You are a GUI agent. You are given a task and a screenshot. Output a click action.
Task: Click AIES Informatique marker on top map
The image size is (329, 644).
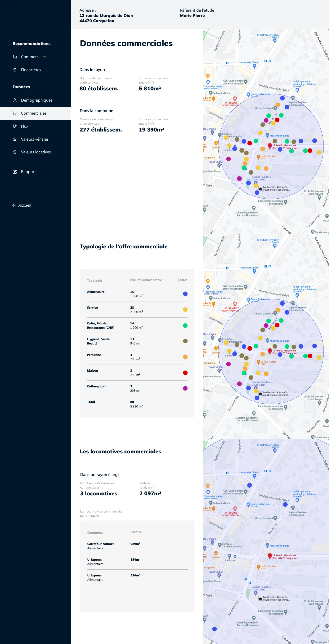click(268, 136)
